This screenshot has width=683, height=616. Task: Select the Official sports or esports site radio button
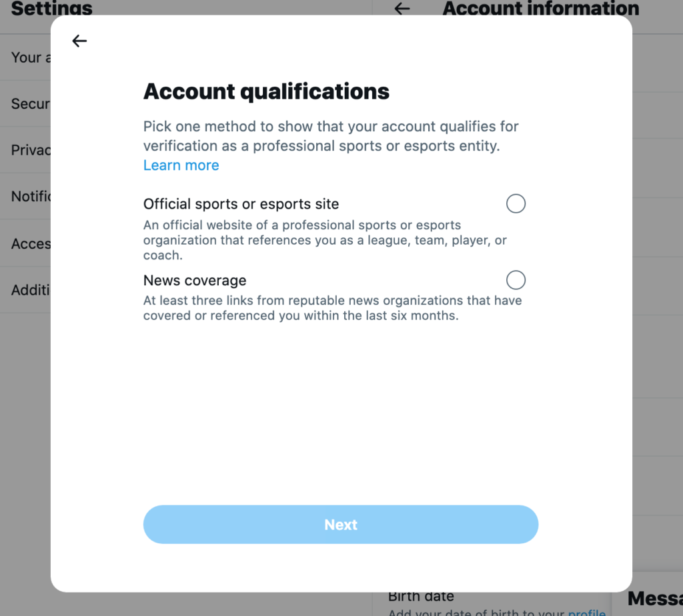pyautogui.click(x=516, y=203)
